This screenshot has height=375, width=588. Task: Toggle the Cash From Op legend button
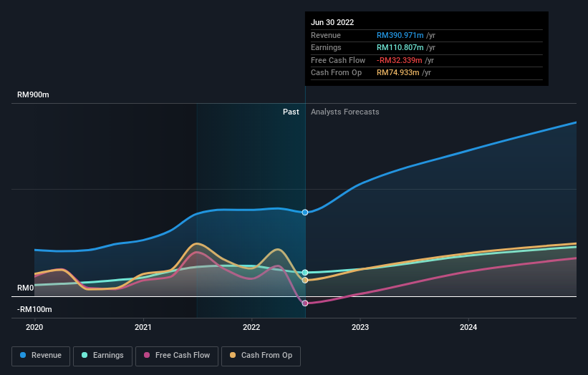click(261, 356)
